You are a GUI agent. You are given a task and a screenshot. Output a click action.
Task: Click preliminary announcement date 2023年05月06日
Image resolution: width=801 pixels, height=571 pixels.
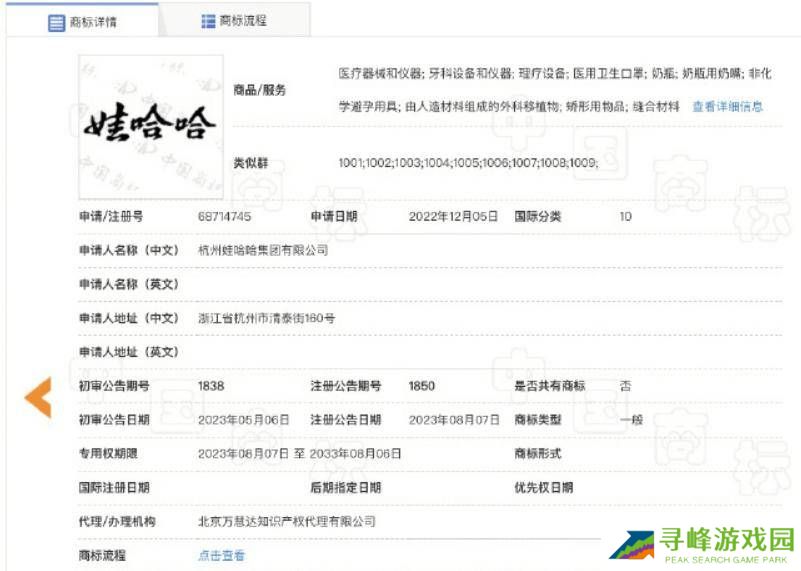243,420
